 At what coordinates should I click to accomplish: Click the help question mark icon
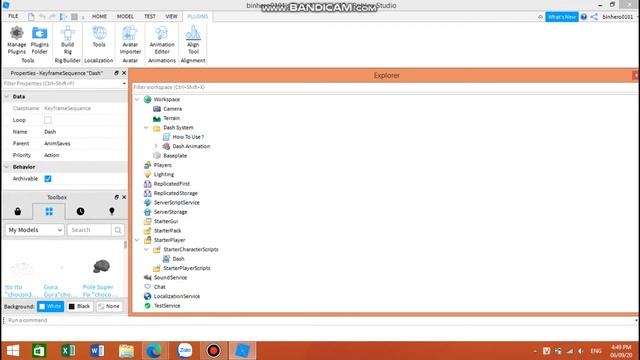(584, 17)
